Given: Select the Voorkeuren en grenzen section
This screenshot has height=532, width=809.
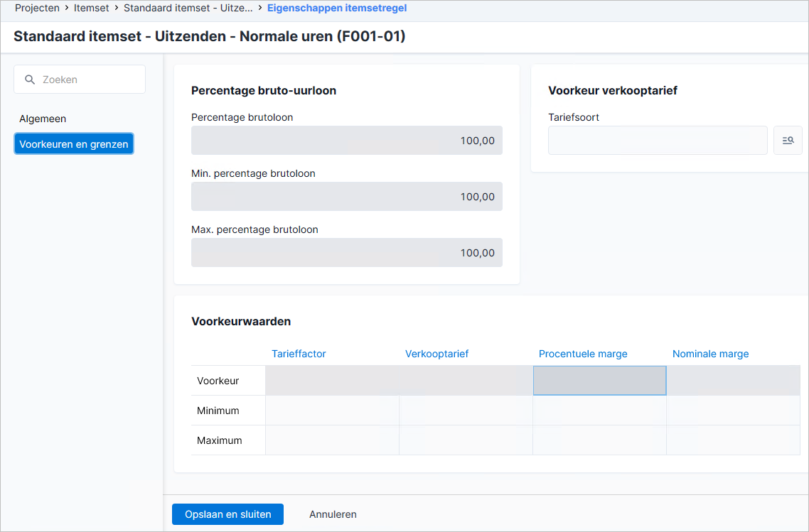Looking at the screenshot, I should pos(74,143).
